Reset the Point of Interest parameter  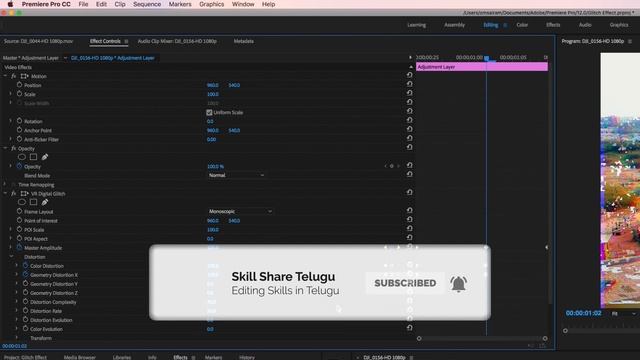[x=409, y=219]
